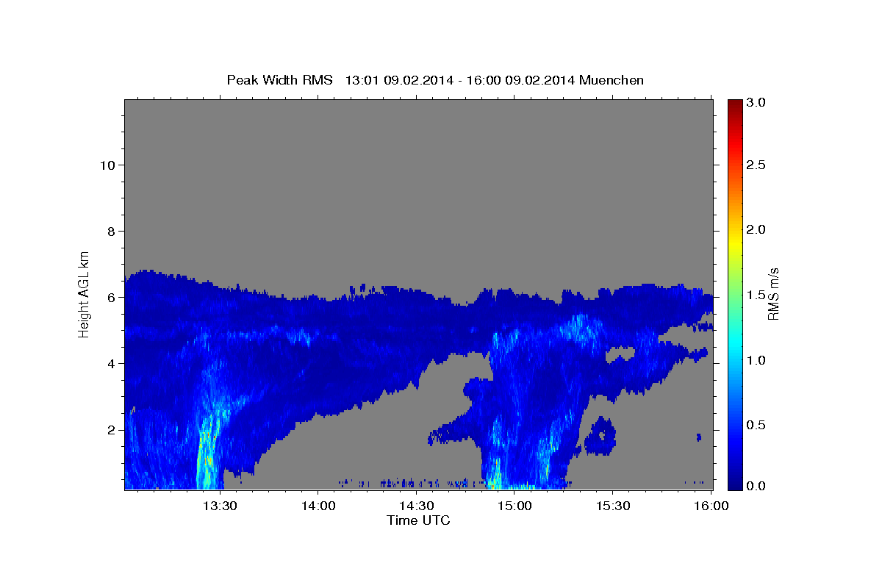Click the 'Time UTC' axis label
This screenshot has width=882, height=588.
click(x=418, y=520)
